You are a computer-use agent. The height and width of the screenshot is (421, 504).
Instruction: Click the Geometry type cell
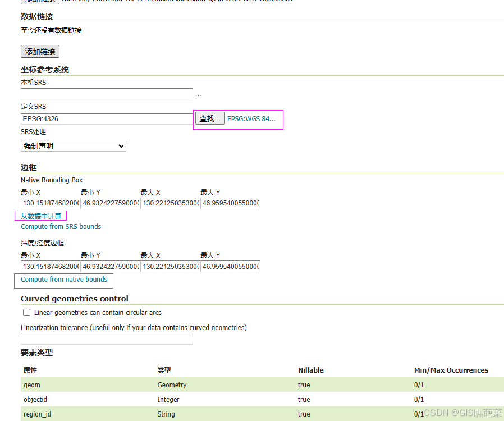tap(172, 385)
